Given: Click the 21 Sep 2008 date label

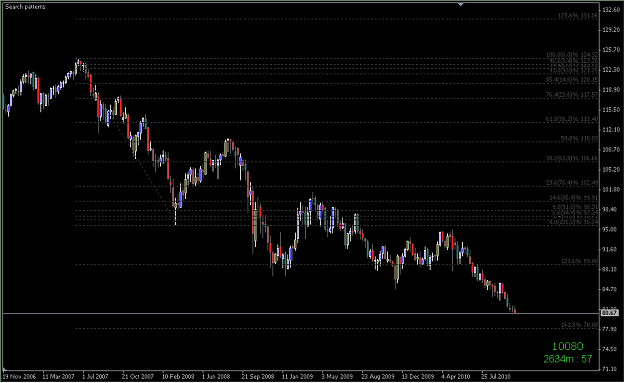Looking at the screenshot, I should (258, 376).
